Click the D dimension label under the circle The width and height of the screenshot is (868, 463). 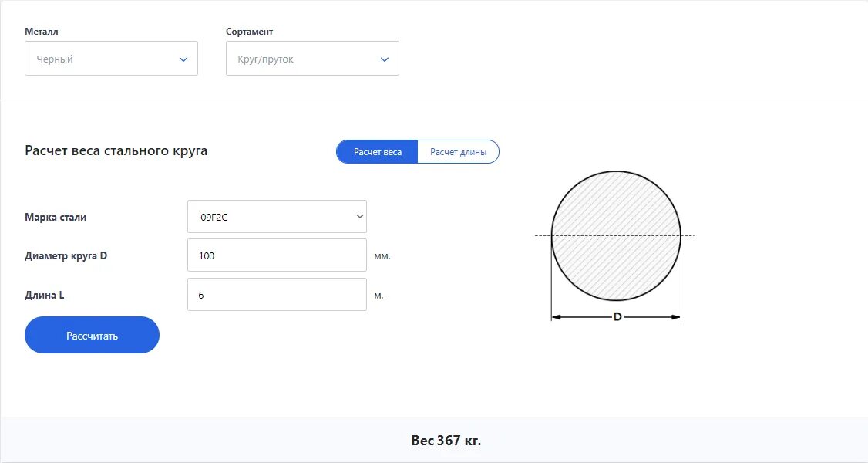617,316
